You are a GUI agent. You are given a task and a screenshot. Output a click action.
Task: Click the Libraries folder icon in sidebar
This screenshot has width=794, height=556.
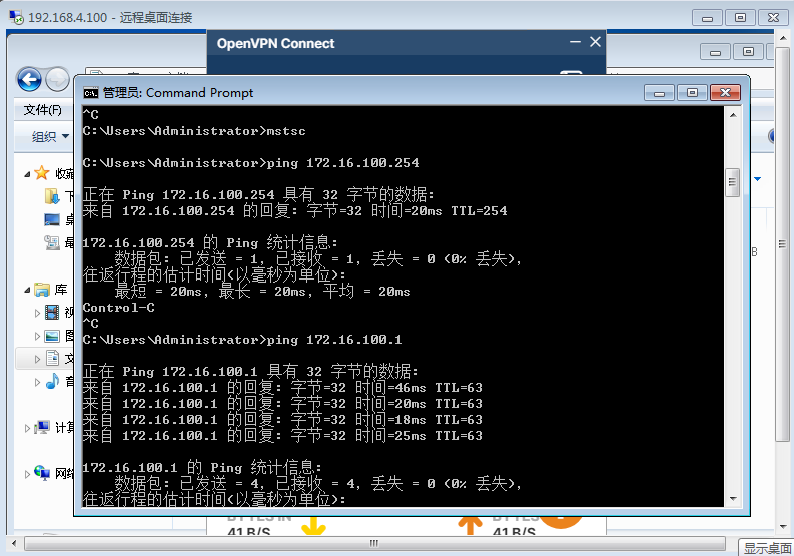pos(42,290)
